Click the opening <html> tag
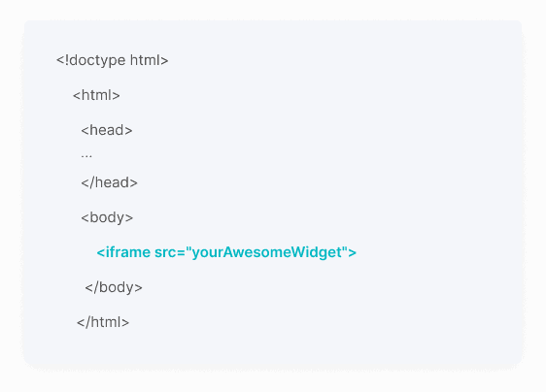The width and height of the screenshot is (546, 392). (96, 95)
